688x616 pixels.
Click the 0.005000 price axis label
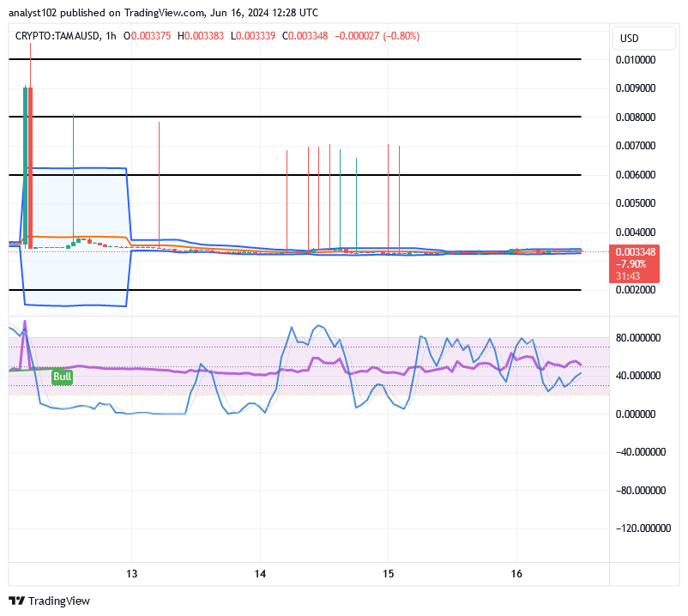coord(636,203)
